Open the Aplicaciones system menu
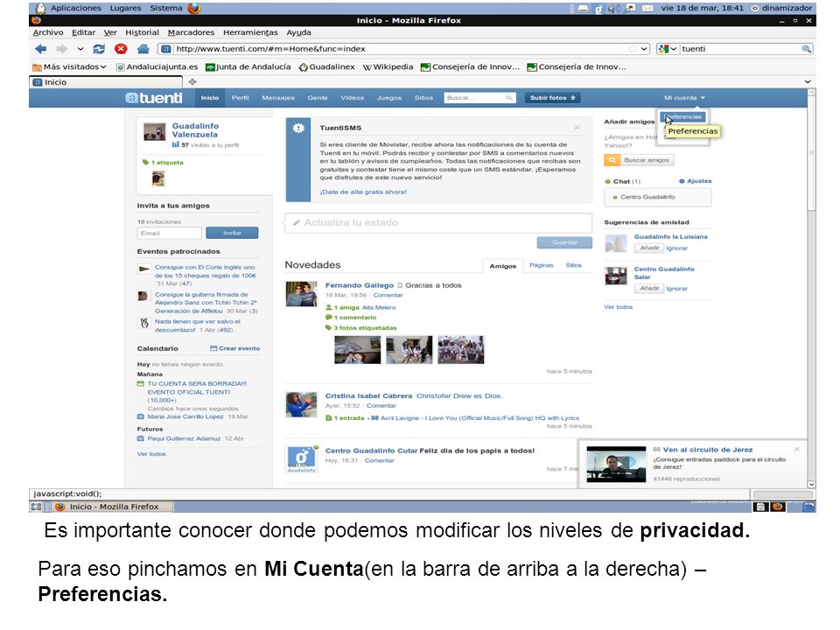 coord(75,8)
